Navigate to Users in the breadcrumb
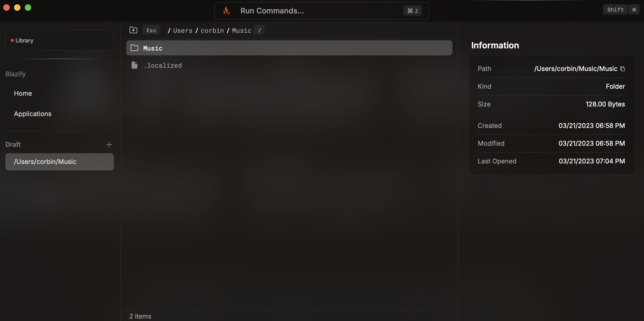This screenshot has width=644, height=321. click(183, 30)
